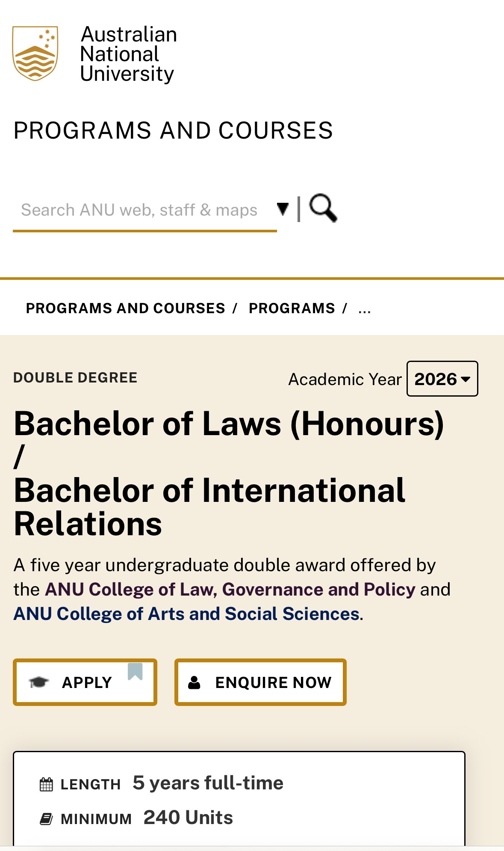Click the graduation cap icon
The height and width of the screenshot is (851, 504).
point(39,682)
